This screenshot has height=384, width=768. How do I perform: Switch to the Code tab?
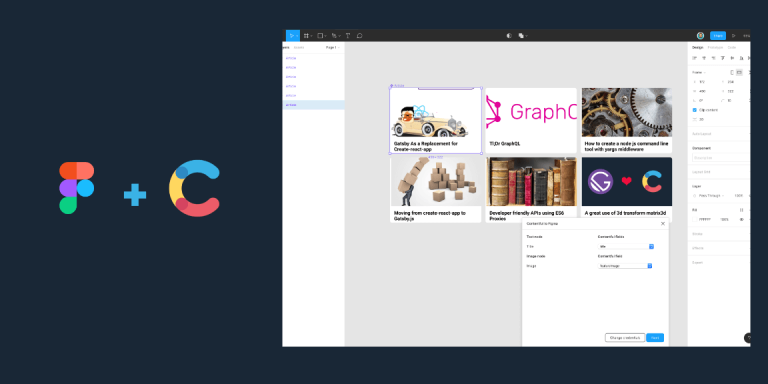point(732,48)
